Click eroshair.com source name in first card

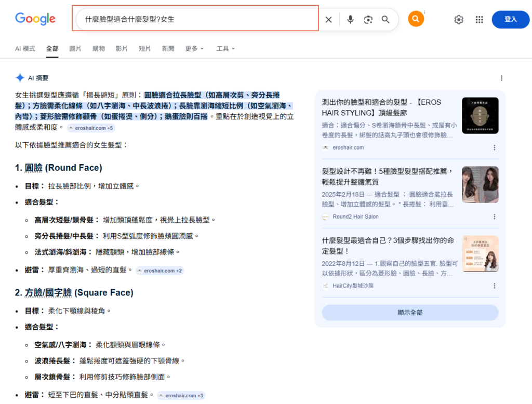pyautogui.click(x=348, y=147)
